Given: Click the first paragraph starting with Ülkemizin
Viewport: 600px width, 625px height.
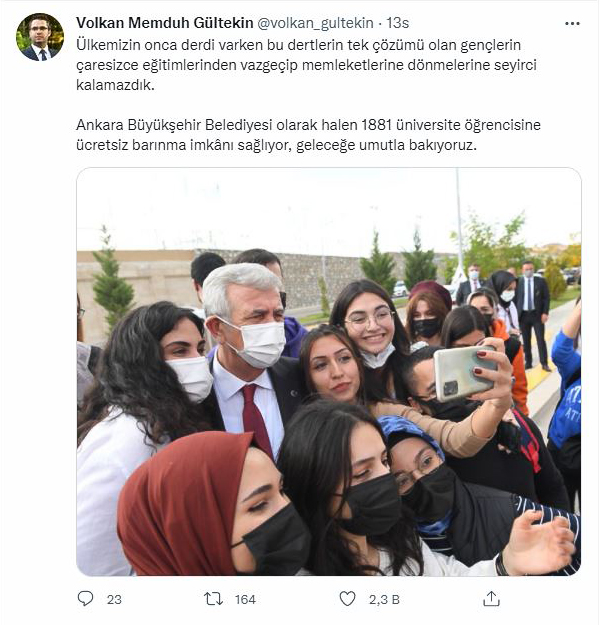Looking at the screenshot, I should tap(306, 65).
